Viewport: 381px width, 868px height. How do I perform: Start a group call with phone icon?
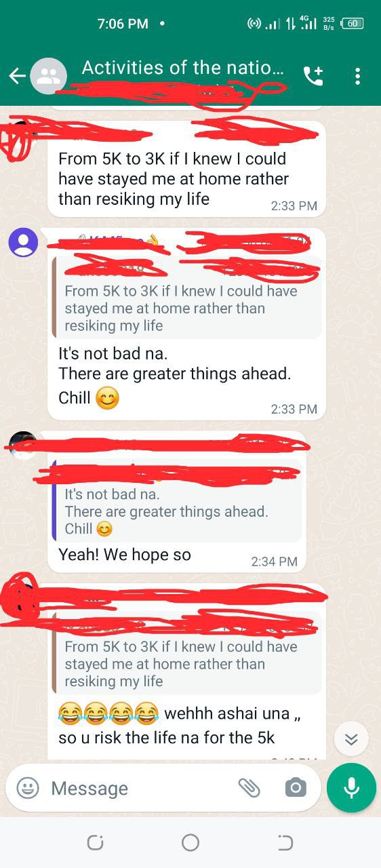pos(313,76)
